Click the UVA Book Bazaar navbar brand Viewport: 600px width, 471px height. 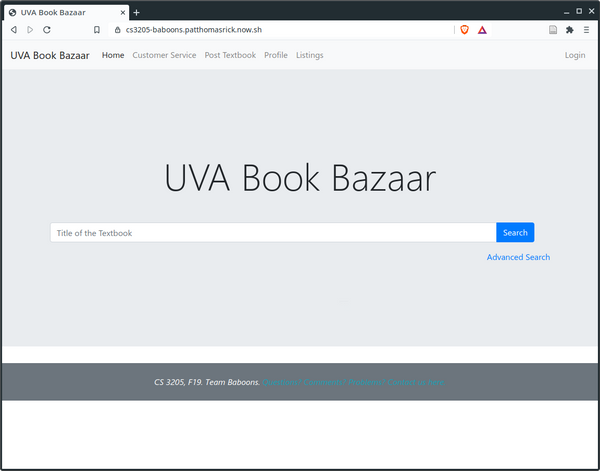point(50,55)
